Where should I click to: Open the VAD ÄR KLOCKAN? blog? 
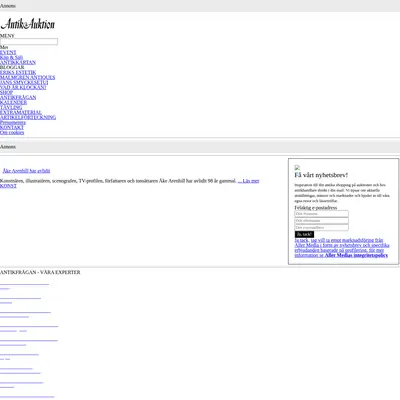point(23,87)
